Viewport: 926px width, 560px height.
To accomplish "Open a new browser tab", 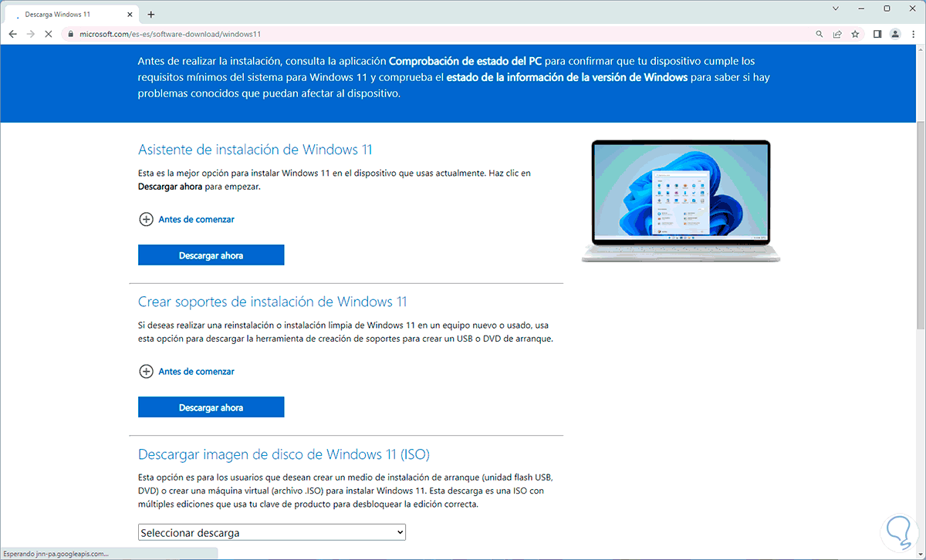I will coord(150,14).
